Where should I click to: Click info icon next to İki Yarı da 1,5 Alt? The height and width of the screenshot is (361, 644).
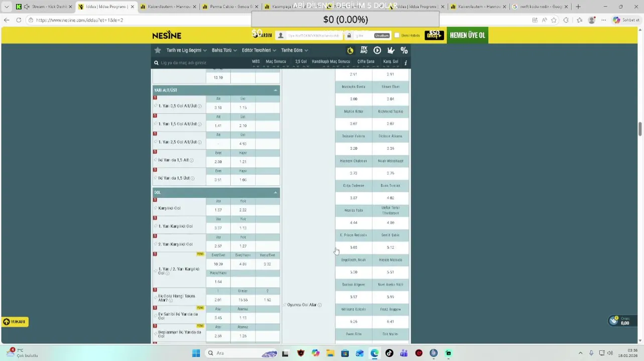191,160
